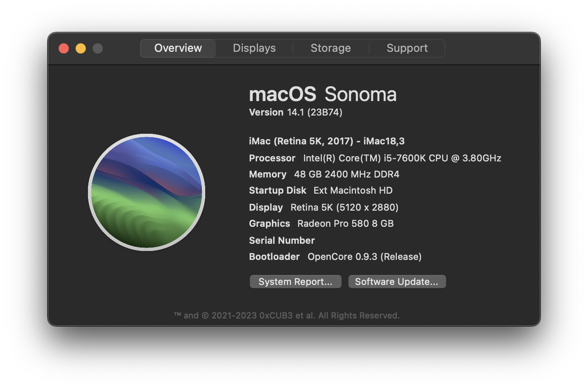
Task: Open System Report
Action: tap(295, 282)
